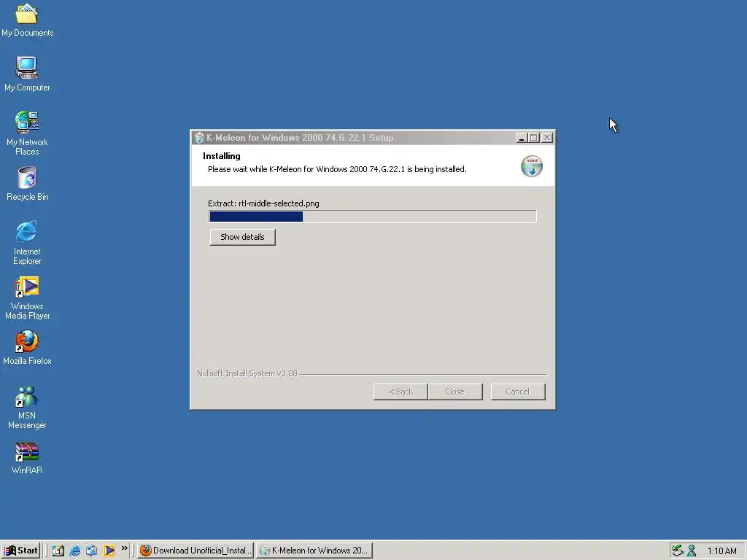
Task: Open the My Documents desktop icon
Action: point(27,20)
